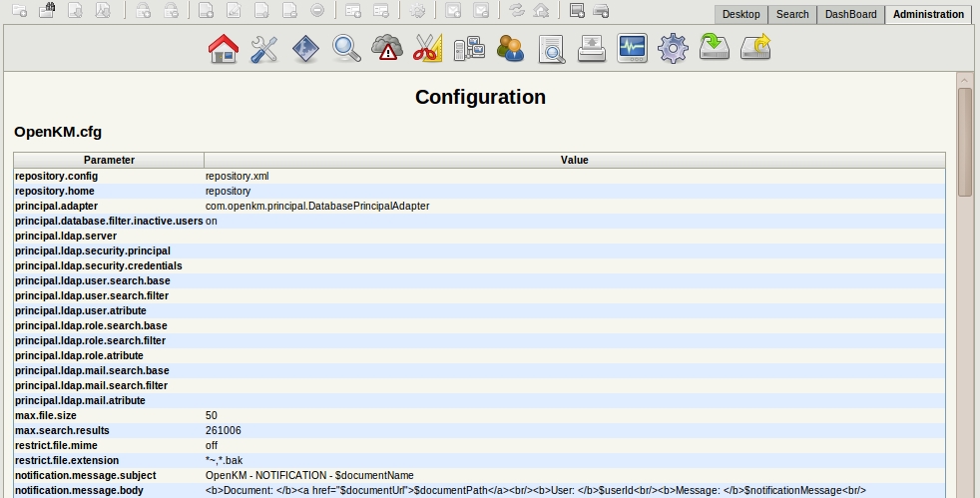Click the Find folder binoculars icon

click(x=47, y=10)
